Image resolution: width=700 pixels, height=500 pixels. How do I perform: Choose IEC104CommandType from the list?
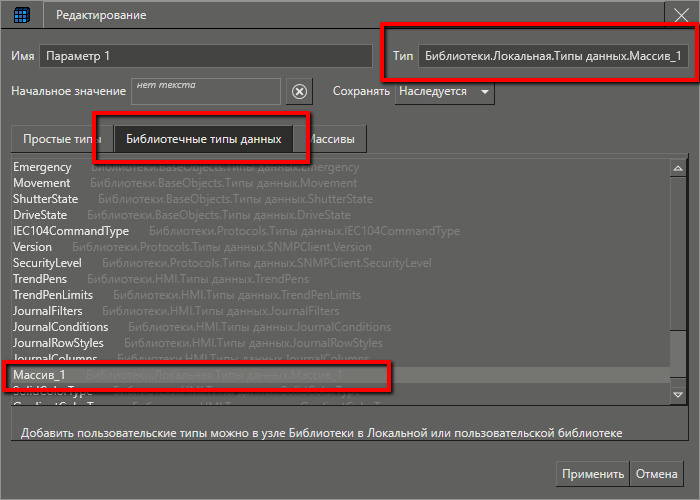[71, 231]
